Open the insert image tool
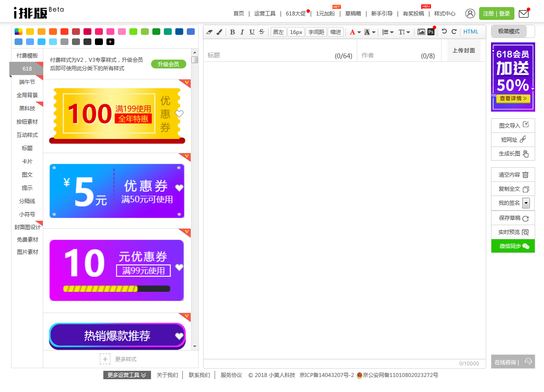This screenshot has width=544, height=392. (x=421, y=32)
